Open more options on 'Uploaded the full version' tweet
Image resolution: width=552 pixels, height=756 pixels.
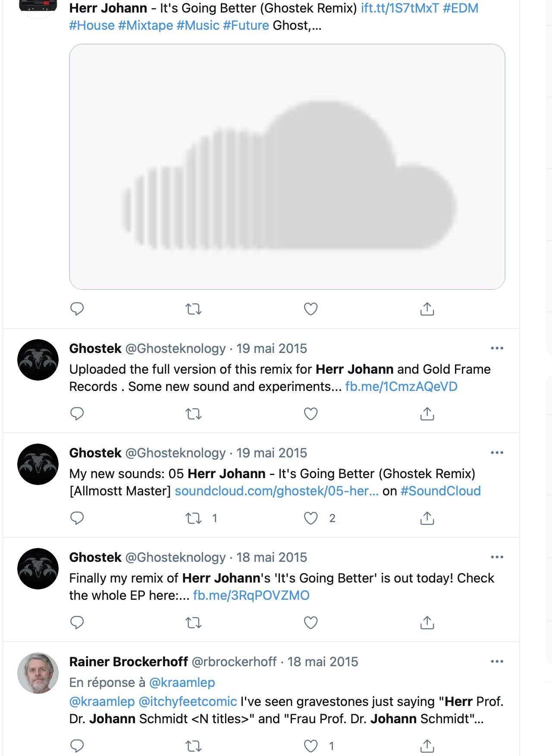tap(497, 348)
